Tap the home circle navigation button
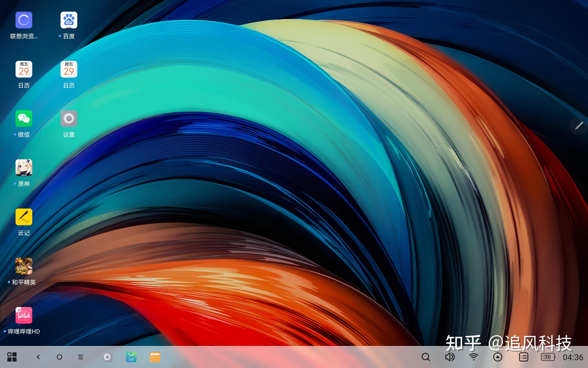 pos(59,357)
